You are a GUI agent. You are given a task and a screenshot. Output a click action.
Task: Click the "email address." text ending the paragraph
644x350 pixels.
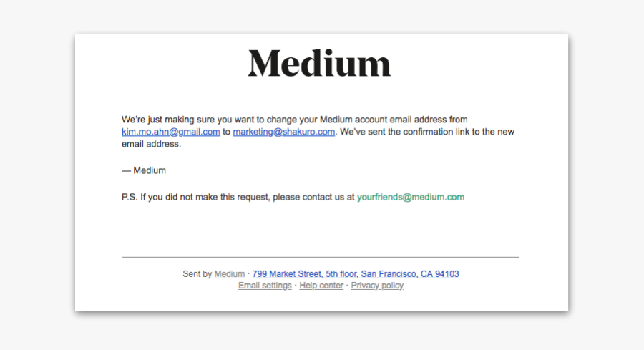(x=152, y=144)
